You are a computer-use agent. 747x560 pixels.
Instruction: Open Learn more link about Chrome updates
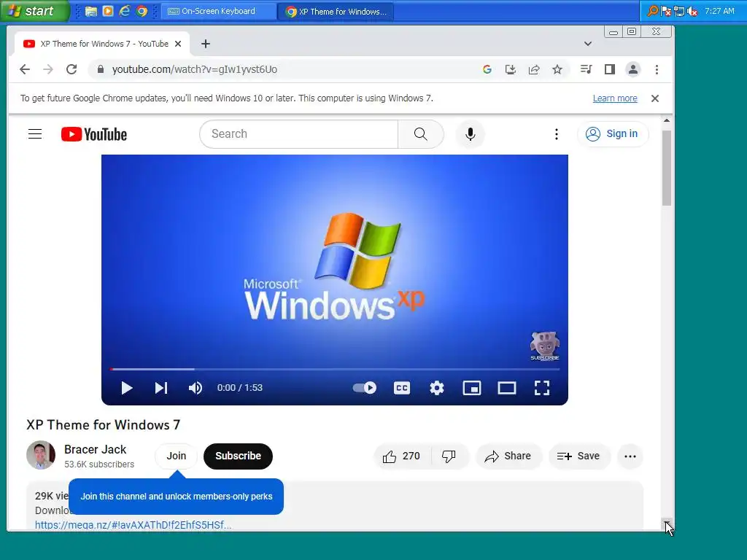[x=614, y=98]
